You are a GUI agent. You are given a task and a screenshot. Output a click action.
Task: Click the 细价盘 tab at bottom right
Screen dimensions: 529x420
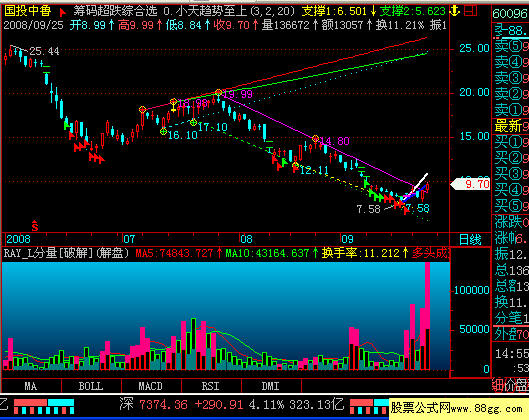coord(510,385)
